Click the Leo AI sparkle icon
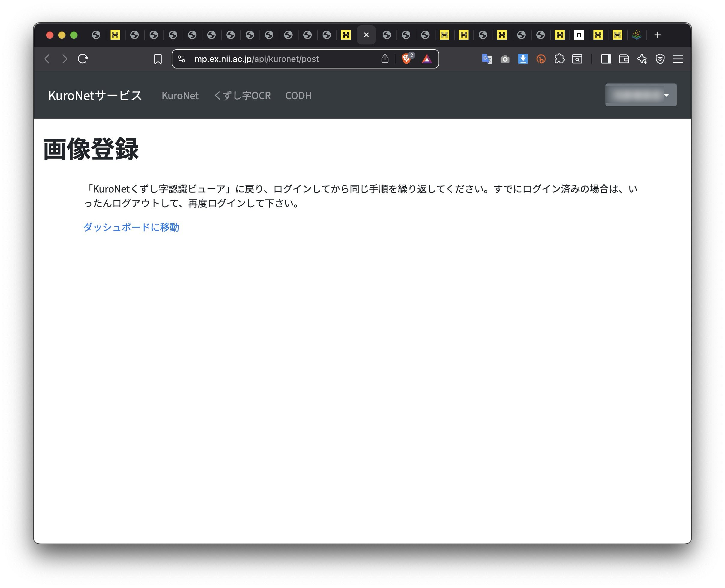725x588 pixels. pyautogui.click(x=642, y=59)
